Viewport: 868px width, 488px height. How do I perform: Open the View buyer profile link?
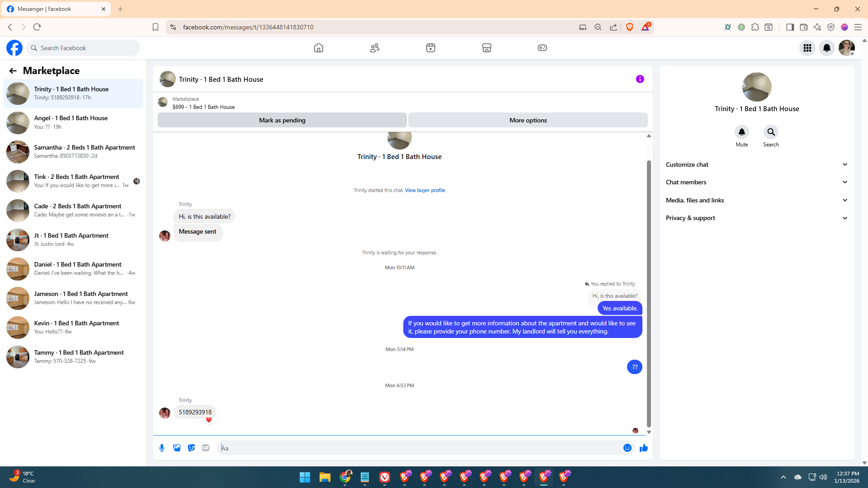pyautogui.click(x=425, y=190)
